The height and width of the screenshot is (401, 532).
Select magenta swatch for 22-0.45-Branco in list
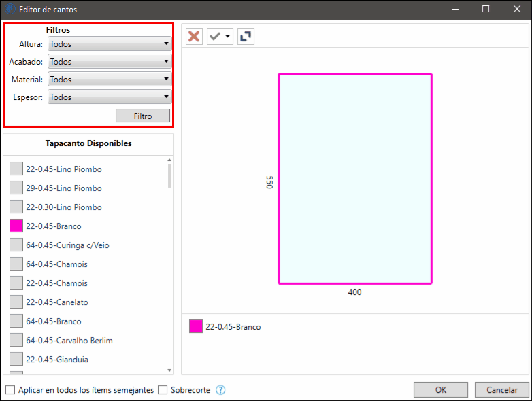16,226
